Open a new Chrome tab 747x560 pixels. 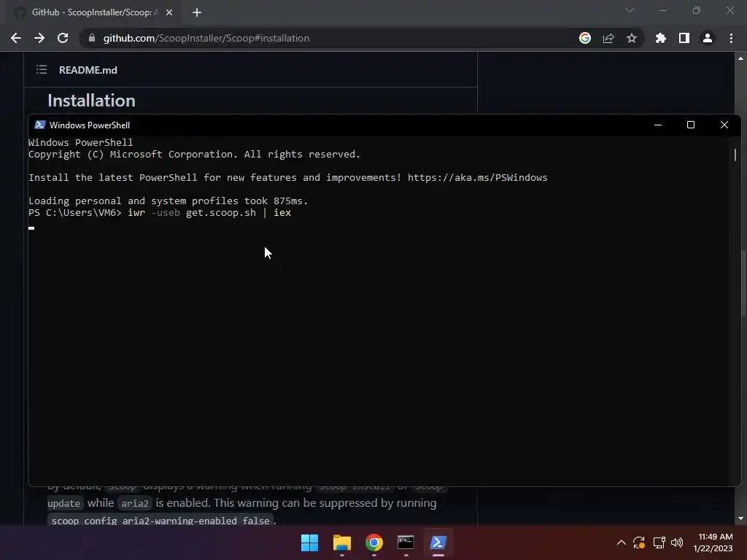197,12
